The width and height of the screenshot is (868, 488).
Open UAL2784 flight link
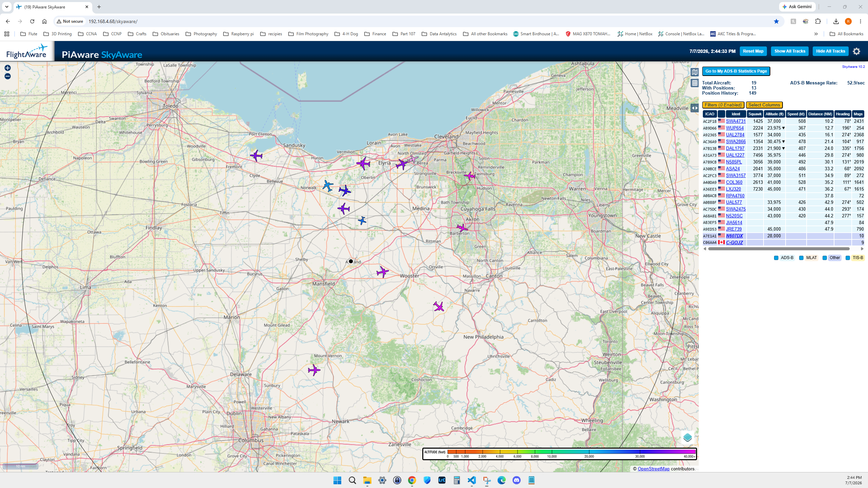coord(735,135)
